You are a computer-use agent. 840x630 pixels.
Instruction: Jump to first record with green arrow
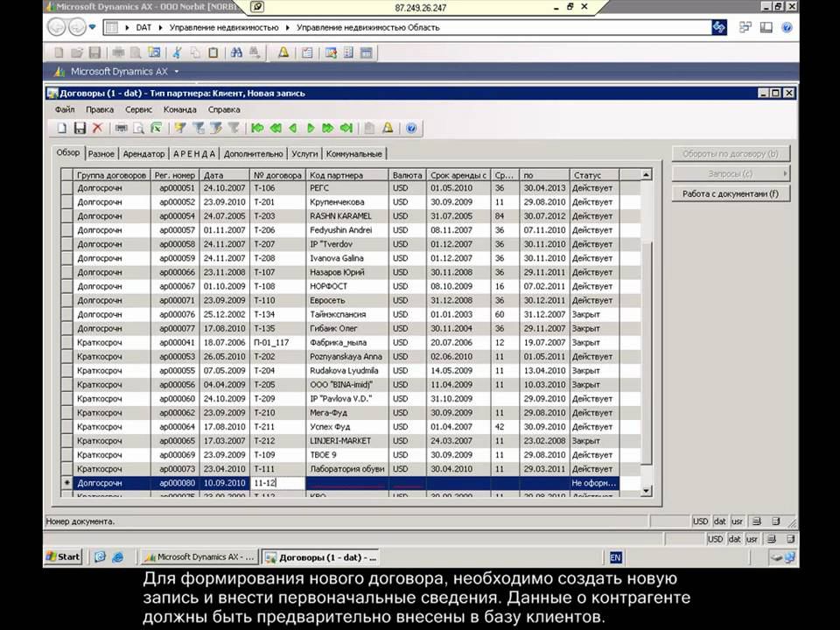click(257, 128)
